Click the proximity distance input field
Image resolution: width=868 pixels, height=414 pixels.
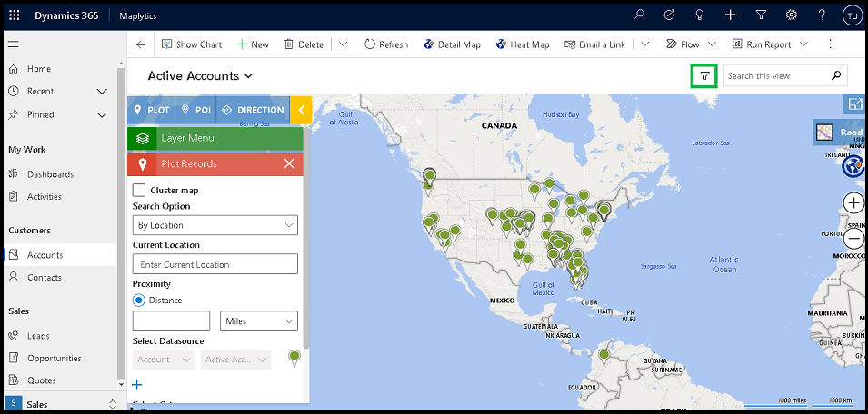[x=171, y=321]
